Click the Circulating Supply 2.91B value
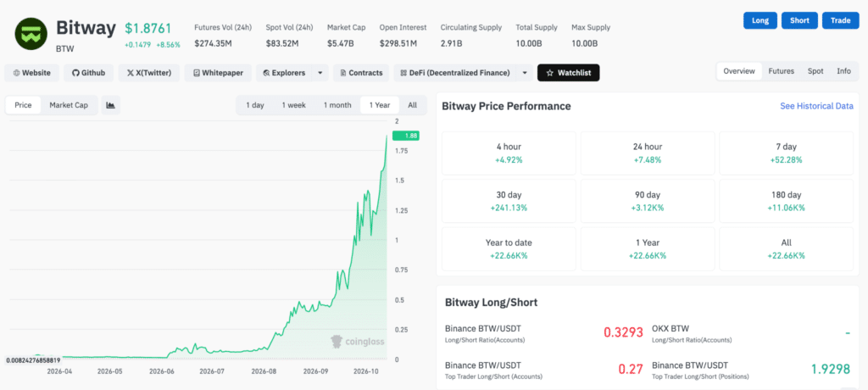 tap(451, 43)
